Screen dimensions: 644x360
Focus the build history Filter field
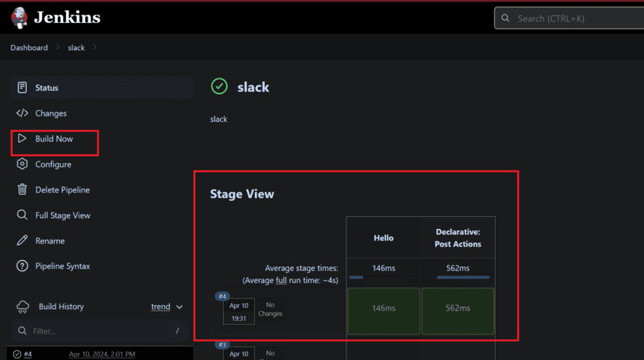[100, 331]
